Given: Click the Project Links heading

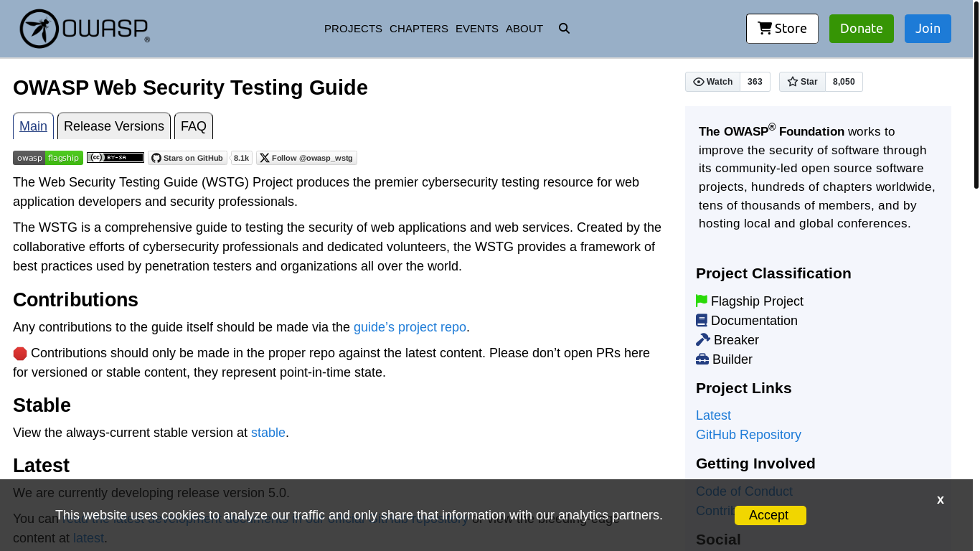Looking at the screenshot, I should 744,388.
